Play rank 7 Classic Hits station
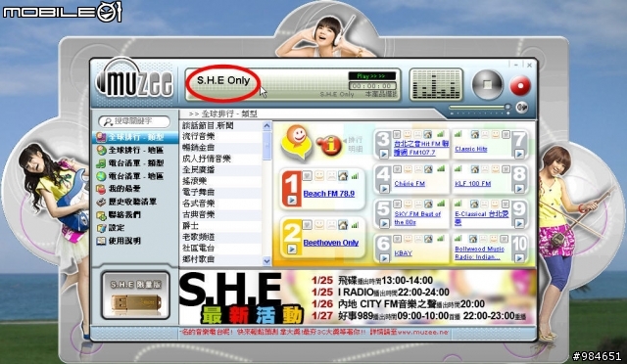Screen dimensions: 627x364 pyautogui.click(x=519, y=154)
